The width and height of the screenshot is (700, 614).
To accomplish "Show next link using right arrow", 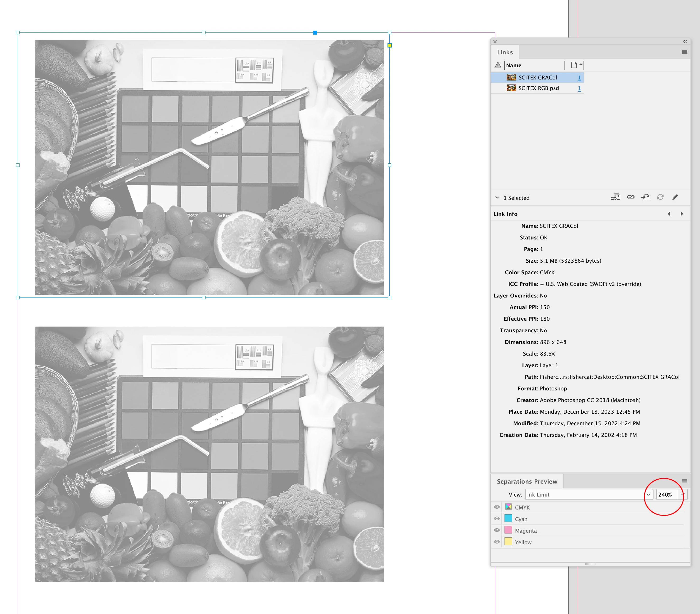I will tap(682, 214).
